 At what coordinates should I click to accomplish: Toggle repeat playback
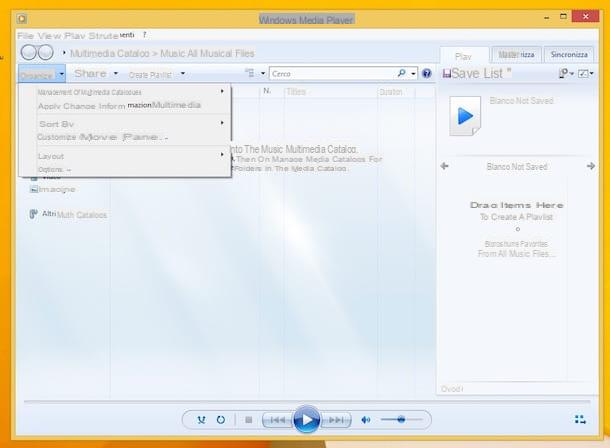coord(221,420)
